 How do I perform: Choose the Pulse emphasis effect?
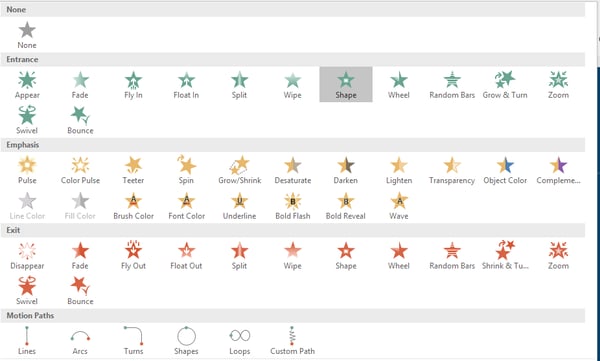pos(27,170)
